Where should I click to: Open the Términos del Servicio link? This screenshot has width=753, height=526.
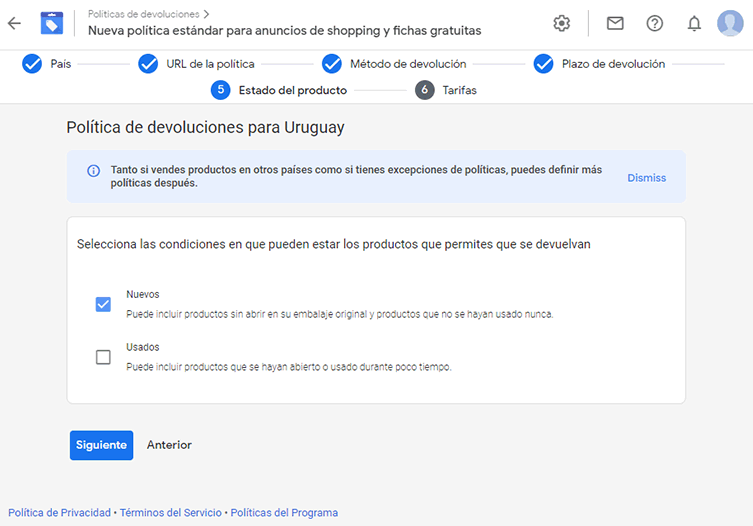pyautogui.click(x=170, y=513)
